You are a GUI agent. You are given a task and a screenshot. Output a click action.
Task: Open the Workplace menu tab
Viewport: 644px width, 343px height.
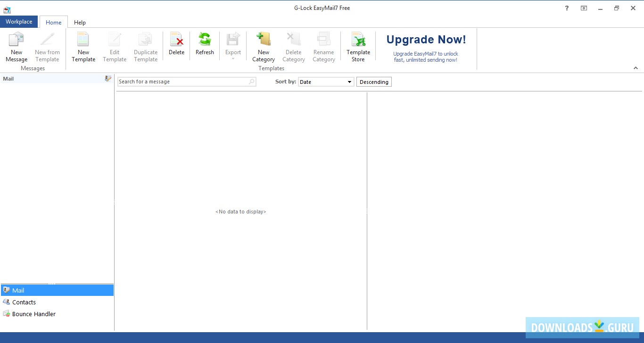tap(19, 22)
